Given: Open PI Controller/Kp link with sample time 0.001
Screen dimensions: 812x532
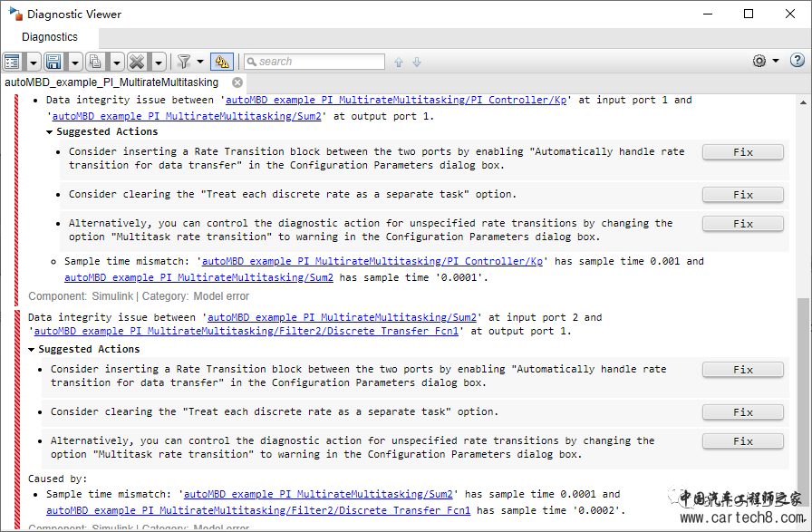Looking at the screenshot, I should [372, 261].
